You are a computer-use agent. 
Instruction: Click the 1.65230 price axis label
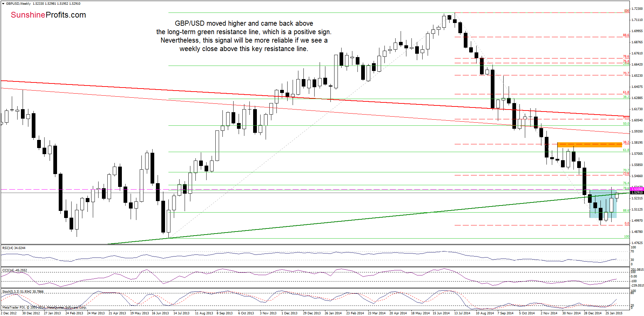click(637, 76)
